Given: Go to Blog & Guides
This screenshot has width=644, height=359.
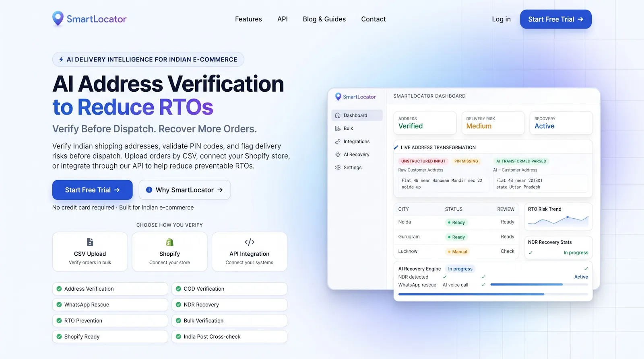Looking at the screenshot, I should coord(324,19).
